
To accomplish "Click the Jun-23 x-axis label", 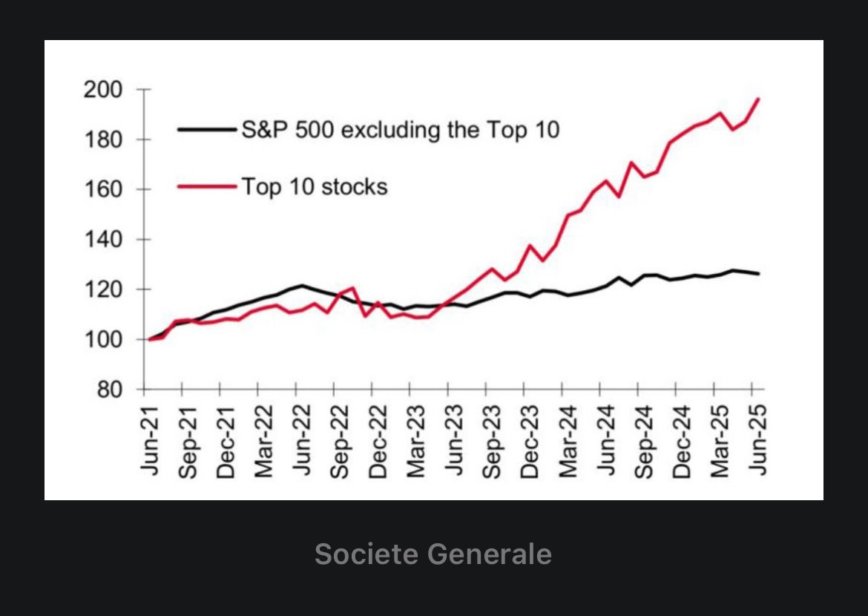I will pyautogui.click(x=454, y=440).
